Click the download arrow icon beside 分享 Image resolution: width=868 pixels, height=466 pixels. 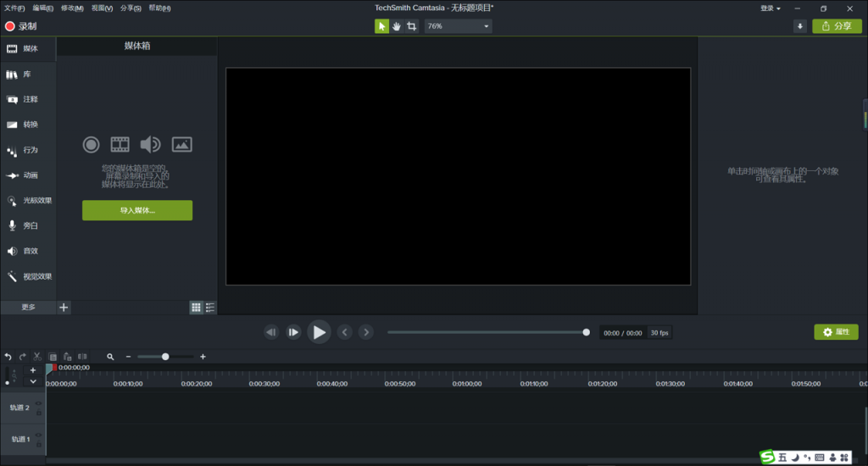tap(800, 26)
